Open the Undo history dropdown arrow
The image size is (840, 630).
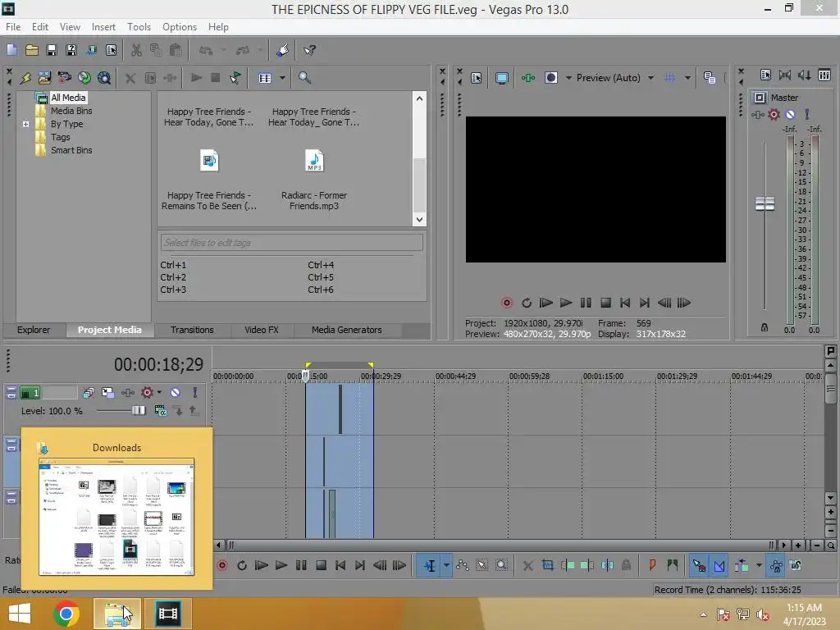point(223,50)
